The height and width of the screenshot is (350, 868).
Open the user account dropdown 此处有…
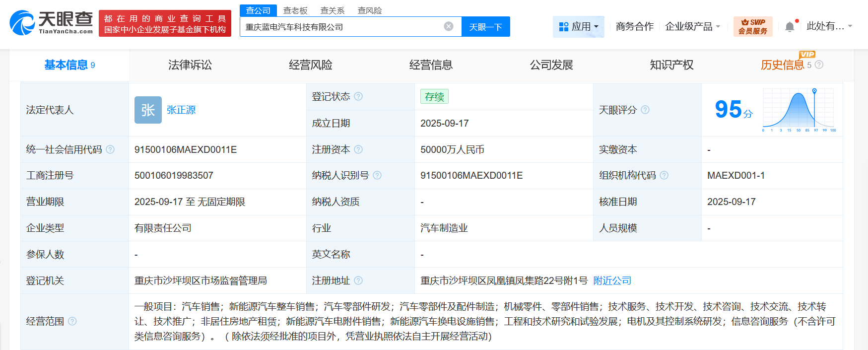(829, 26)
